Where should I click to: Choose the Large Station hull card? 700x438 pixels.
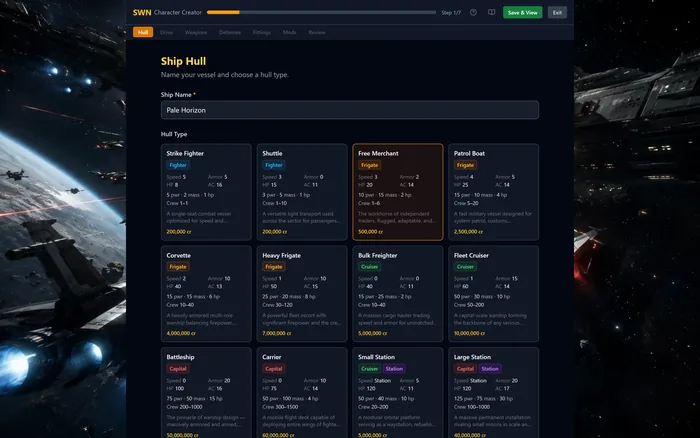click(494, 393)
